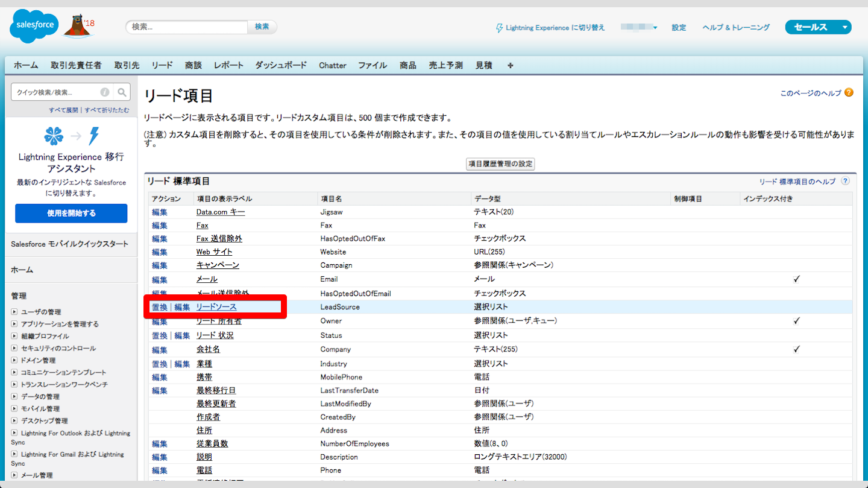Expand the データの管理 section
The height and width of the screenshot is (488, 868).
pos(14,396)
